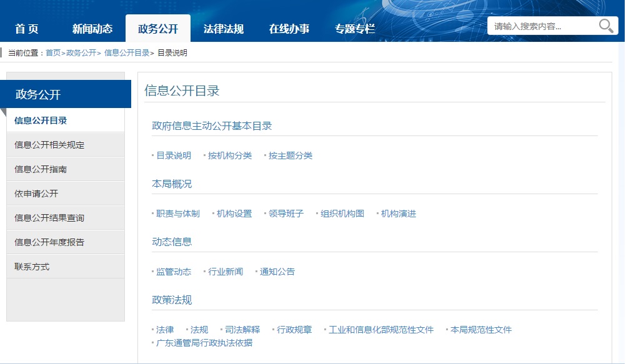
Task: Click the 按主题分类 link
Action: (x=291, y=155)
